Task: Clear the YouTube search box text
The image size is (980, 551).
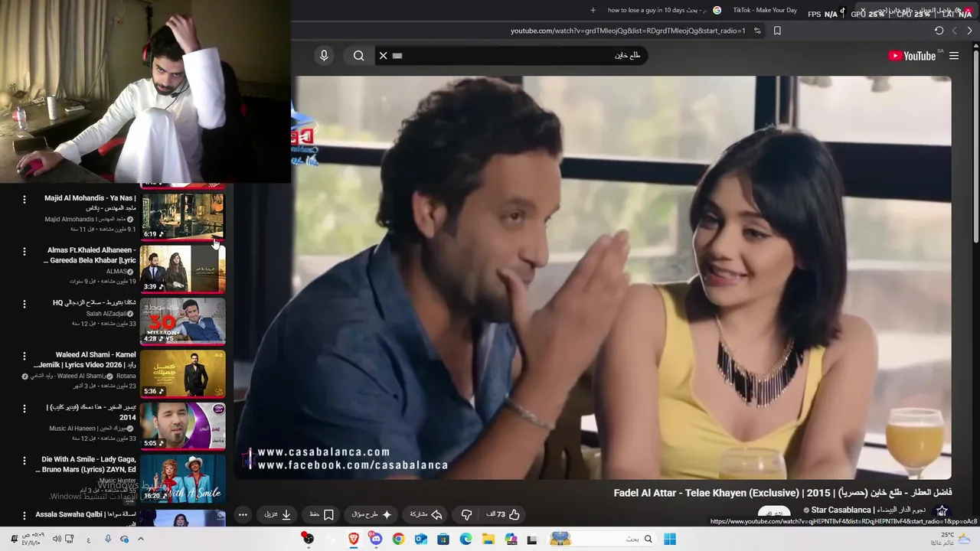Action: 384,55
